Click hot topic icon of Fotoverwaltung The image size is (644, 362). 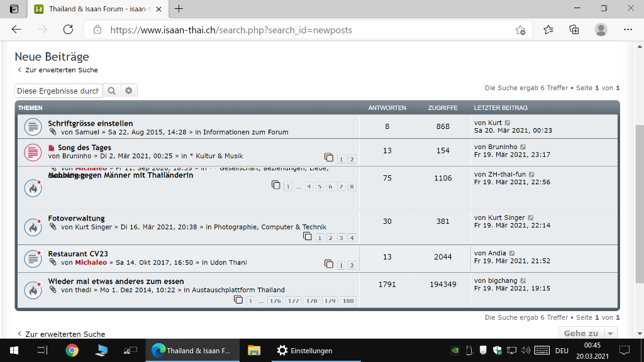pos(33,227)
